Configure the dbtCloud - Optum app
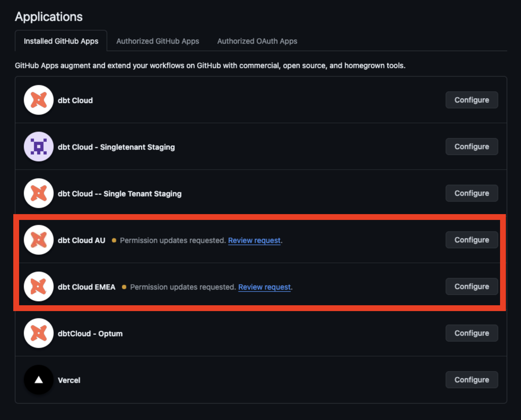Viewport: 521px width, 420px height. coord(472,333)
